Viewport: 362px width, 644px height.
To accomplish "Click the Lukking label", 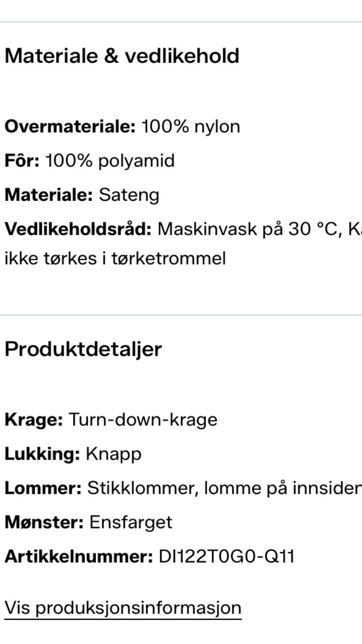I will point(42,454).
